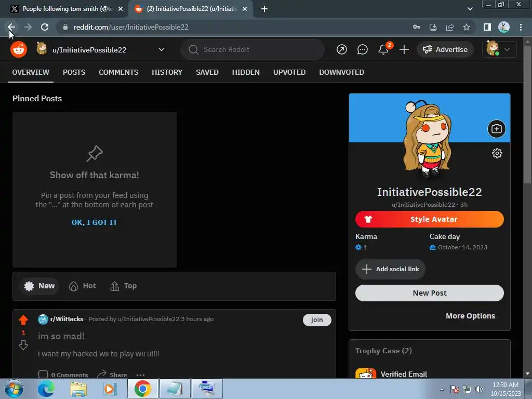Click the Reddit home logo

click(x=19, y=49)
